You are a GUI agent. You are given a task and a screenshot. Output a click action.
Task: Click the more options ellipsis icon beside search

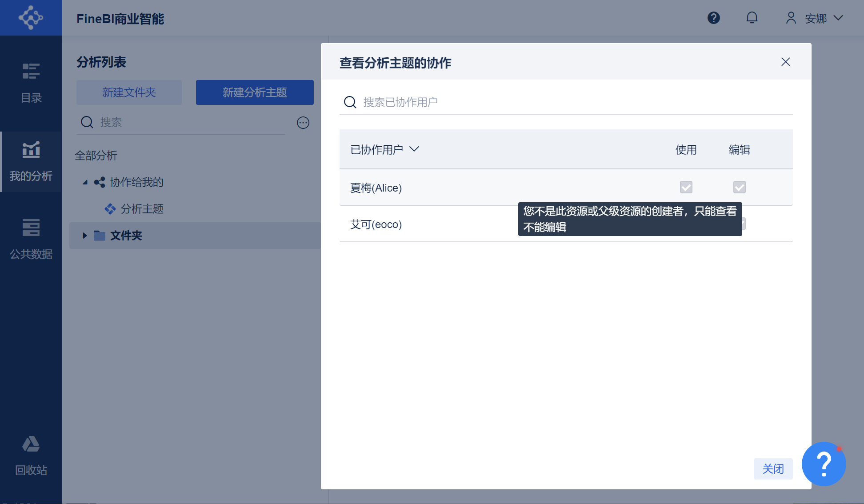pyautogui.click(x=303, y=123)
